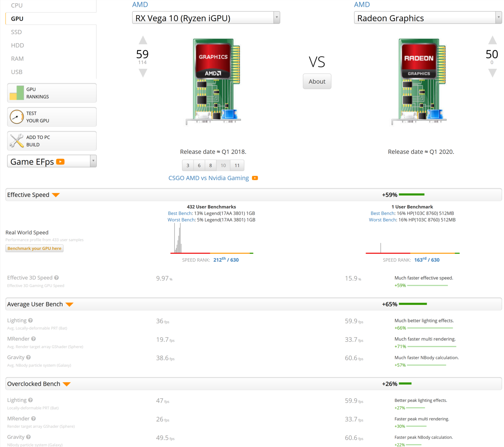Click Much faster effective speed text
The height and width of the screenshot is (447, 504).
(x=424, y=278)
